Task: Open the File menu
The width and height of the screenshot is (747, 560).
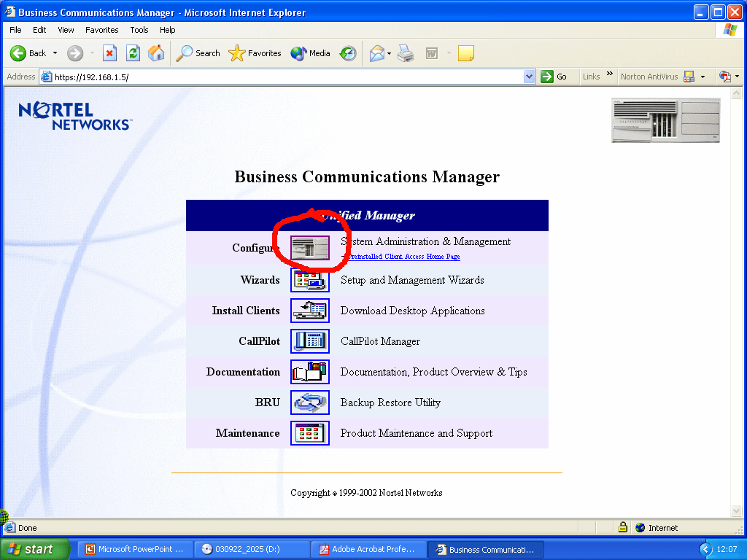Action: coord(15,29)
